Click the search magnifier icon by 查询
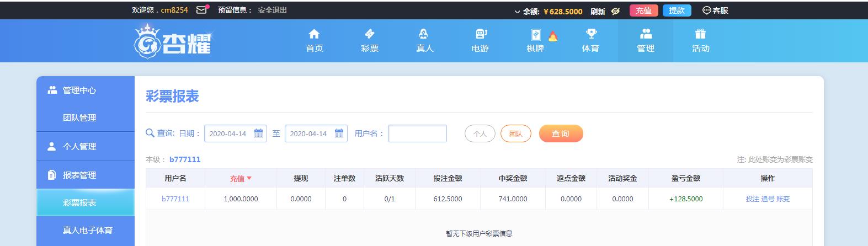 coord(150,133)
